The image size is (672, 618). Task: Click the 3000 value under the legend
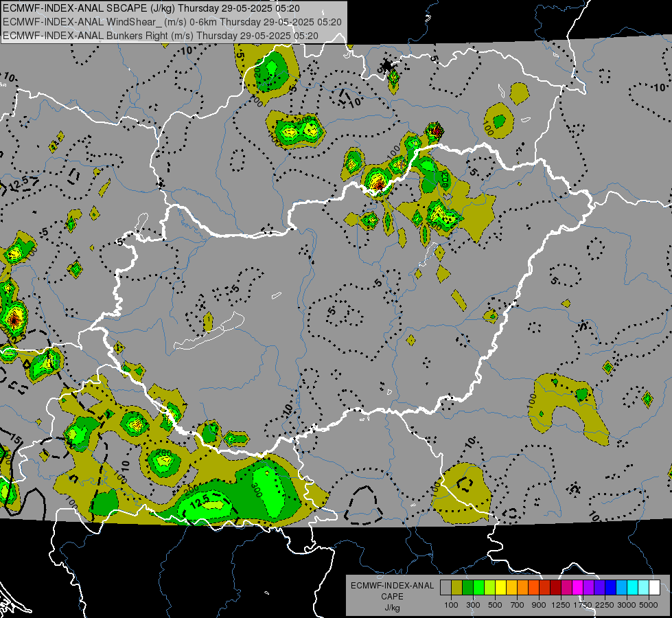(627, 605)
